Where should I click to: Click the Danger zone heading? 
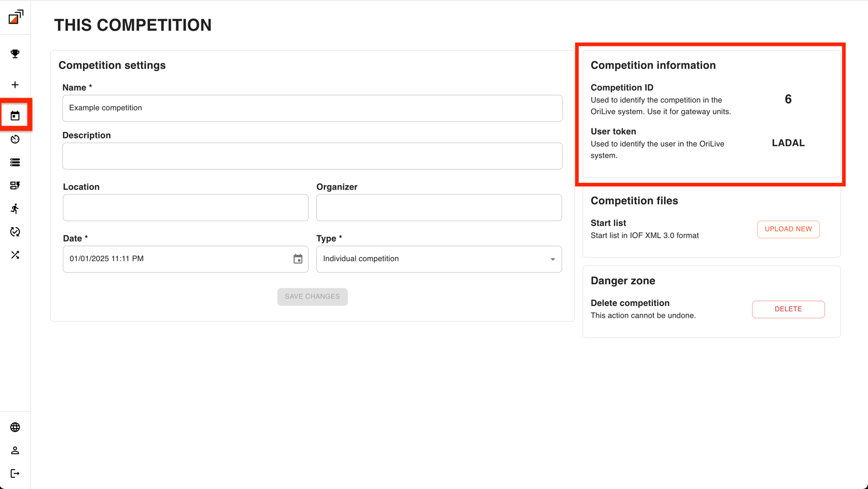point(622,281)
